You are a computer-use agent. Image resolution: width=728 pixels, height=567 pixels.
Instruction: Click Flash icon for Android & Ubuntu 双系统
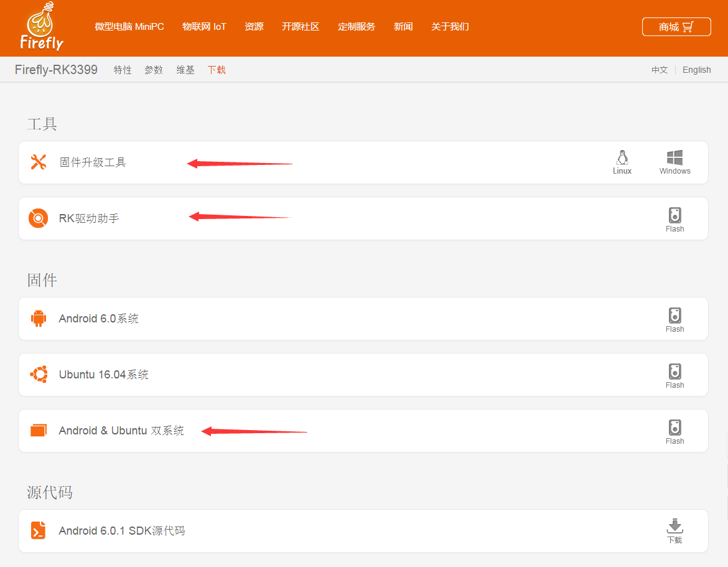(x=674, y=432)
